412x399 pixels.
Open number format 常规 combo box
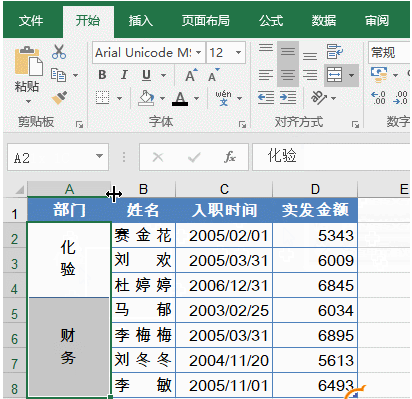389,53
